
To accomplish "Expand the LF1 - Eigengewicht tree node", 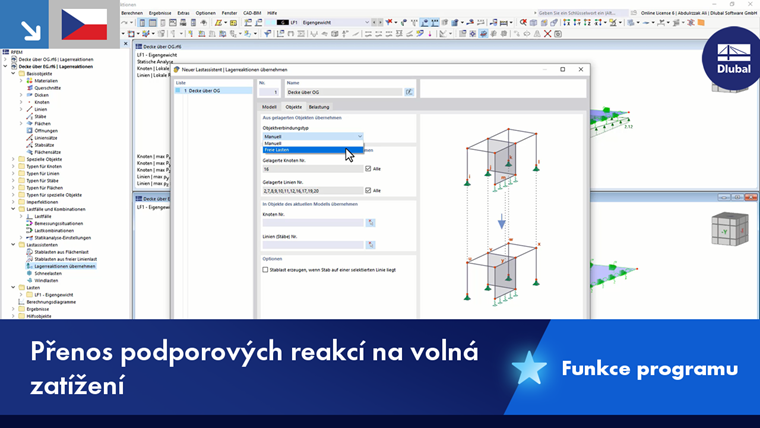I will click(x=21, y=295).
